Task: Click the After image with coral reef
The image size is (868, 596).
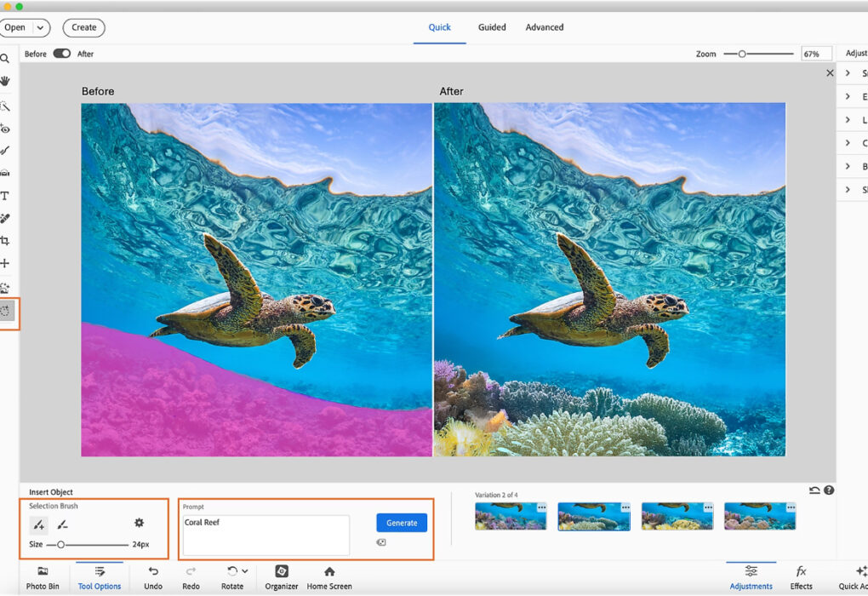Action: coord(609,280)
